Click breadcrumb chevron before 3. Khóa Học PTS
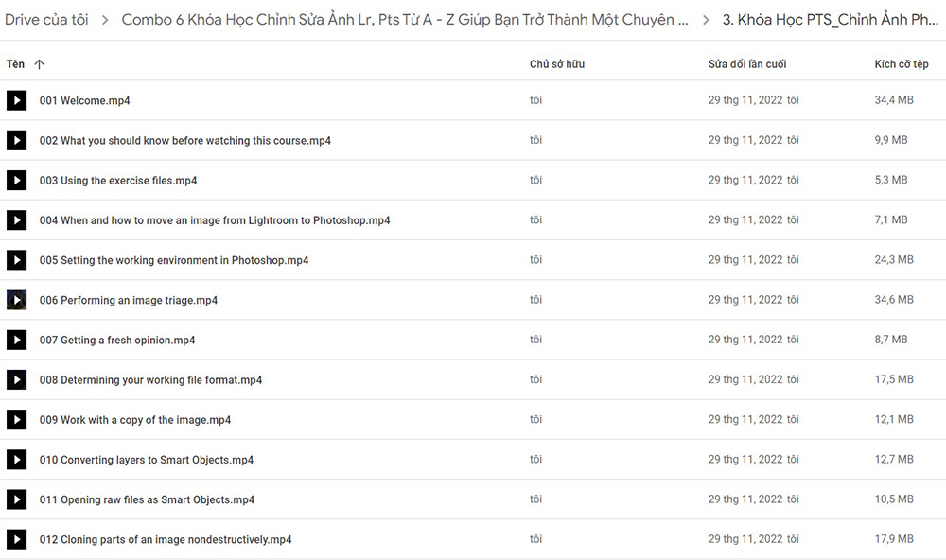 [706, 20]
